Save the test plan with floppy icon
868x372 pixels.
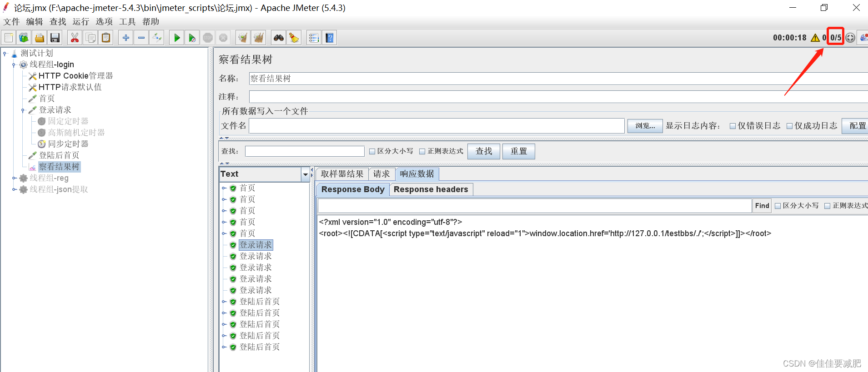[55, 38]
